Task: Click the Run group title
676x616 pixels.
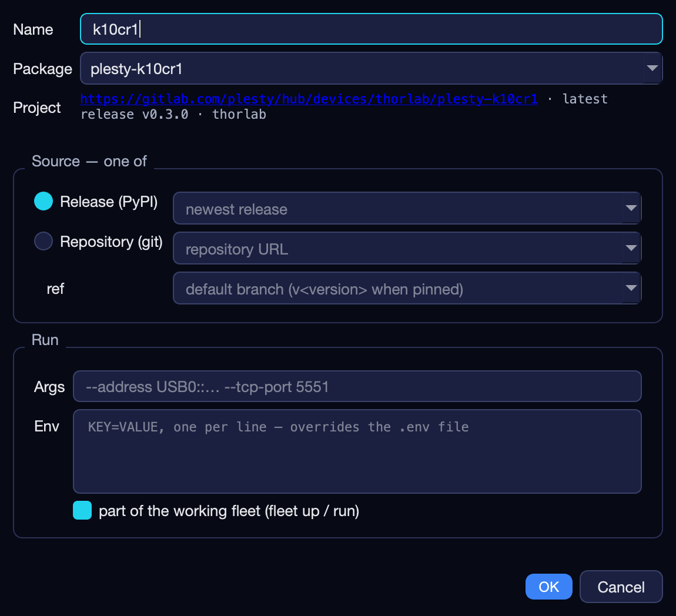Action: point(45,340)
